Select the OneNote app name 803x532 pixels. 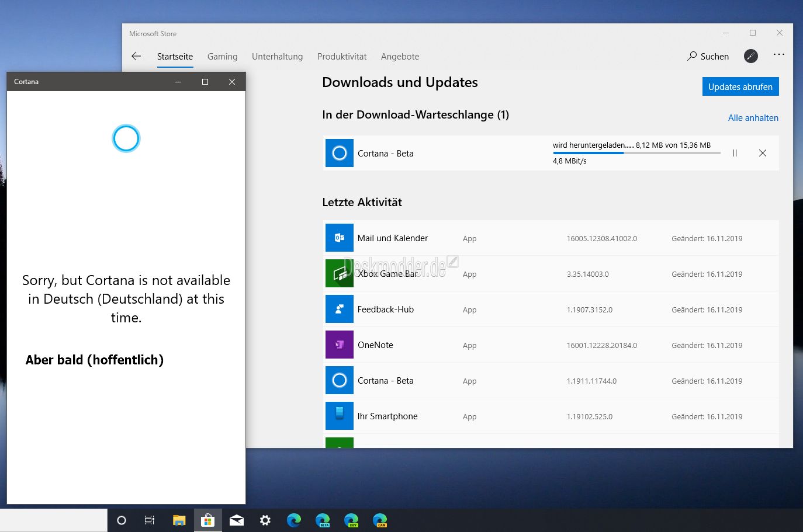point(375,345)
